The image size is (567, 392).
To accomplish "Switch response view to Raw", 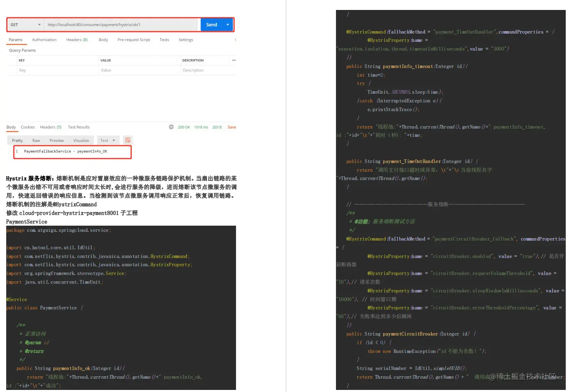I will click(36, 140).
